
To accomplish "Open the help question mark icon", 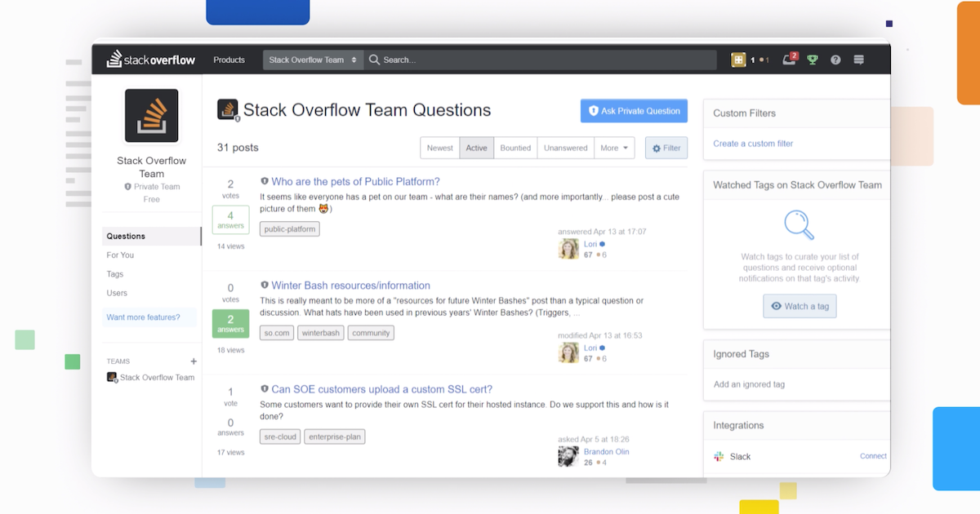I will click(835, 60).
